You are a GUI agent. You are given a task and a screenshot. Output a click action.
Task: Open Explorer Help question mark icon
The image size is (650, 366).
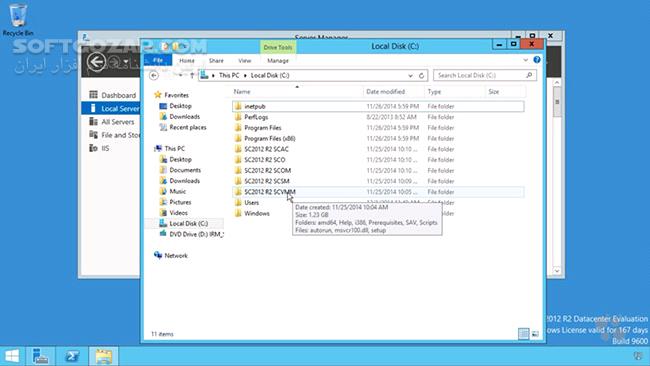[537, 60]
